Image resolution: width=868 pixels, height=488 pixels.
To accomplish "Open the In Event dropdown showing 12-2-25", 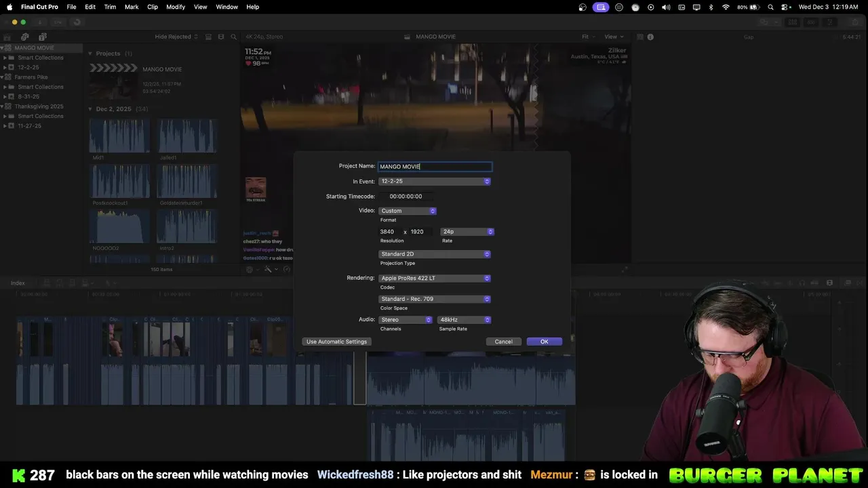I will point(435,182).
